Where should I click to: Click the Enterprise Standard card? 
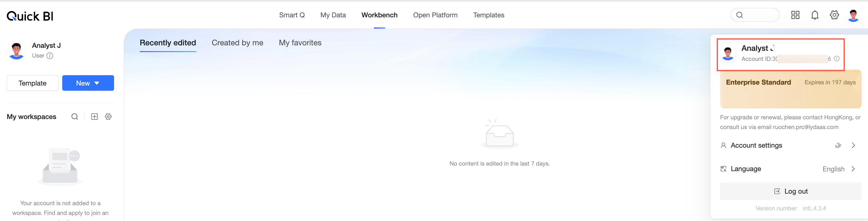point(791,89)
